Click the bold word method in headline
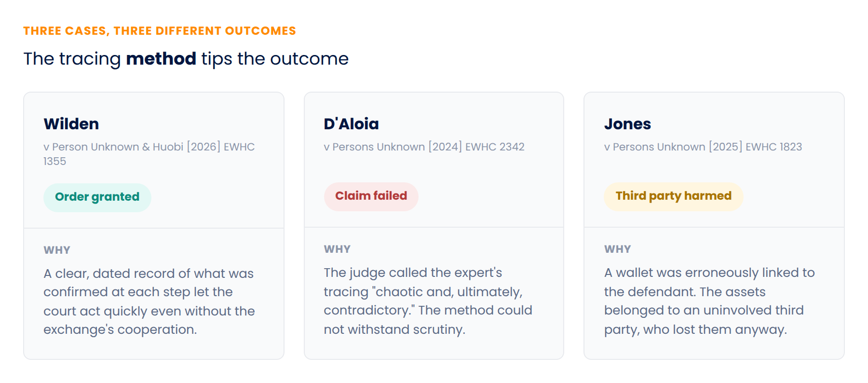 pyautogui.click(x=161, y=59)
